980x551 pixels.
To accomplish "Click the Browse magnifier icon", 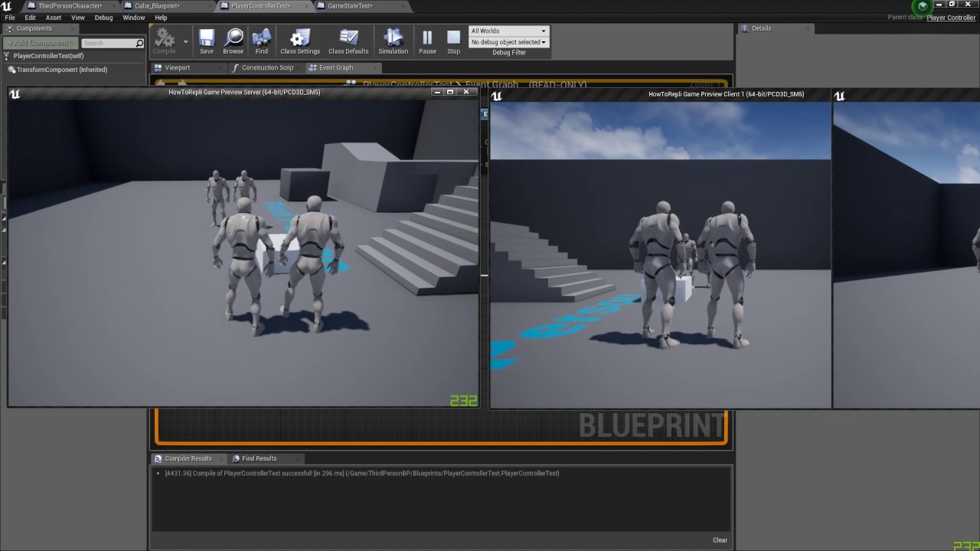I will pyautogui.click(x=234, y=41).
